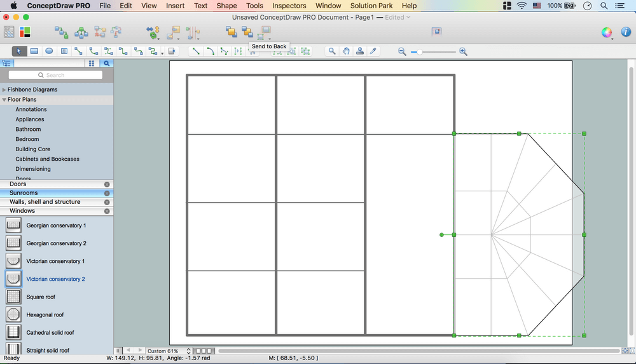Pick the Eyedropper tool
636x364 pixels.
[x=374, y=51]
